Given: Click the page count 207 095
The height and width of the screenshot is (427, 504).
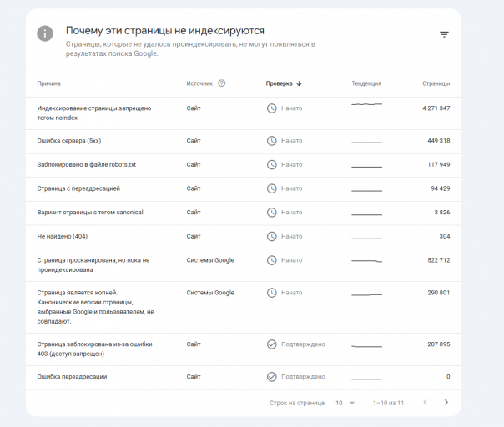Looking at the screenshot, I should (438, 344).
